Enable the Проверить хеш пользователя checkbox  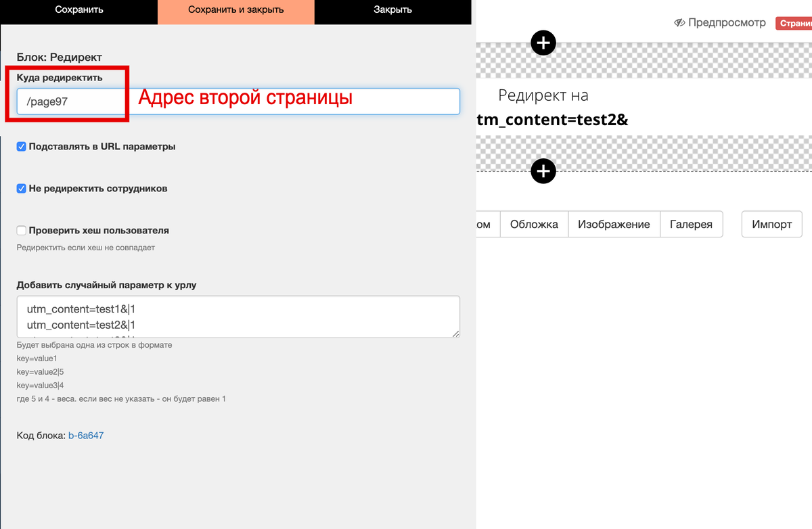click(x=22, y=231)
